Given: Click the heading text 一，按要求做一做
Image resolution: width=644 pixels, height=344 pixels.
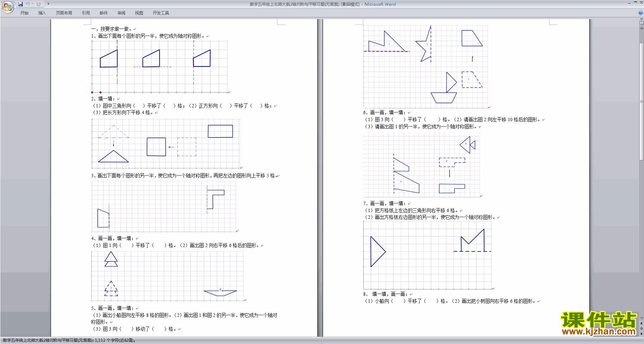Looking at the screenshot, I should [112, 29].
